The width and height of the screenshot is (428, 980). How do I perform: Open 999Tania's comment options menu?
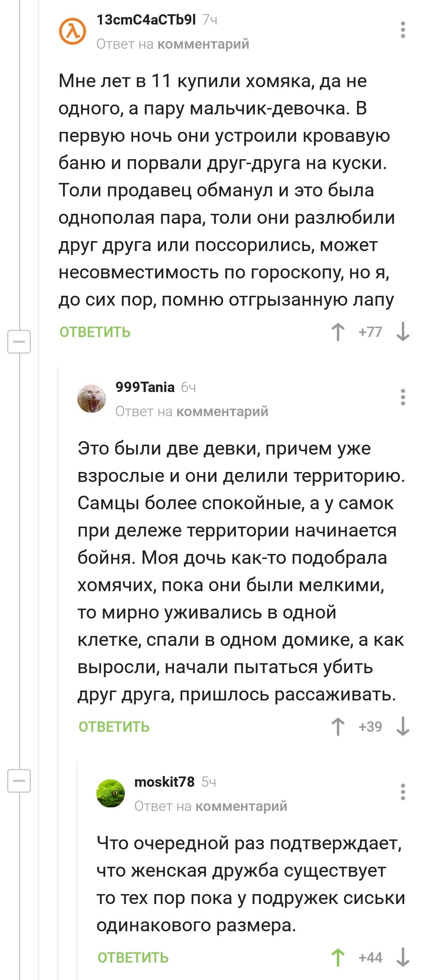click(x=403, y=396)
